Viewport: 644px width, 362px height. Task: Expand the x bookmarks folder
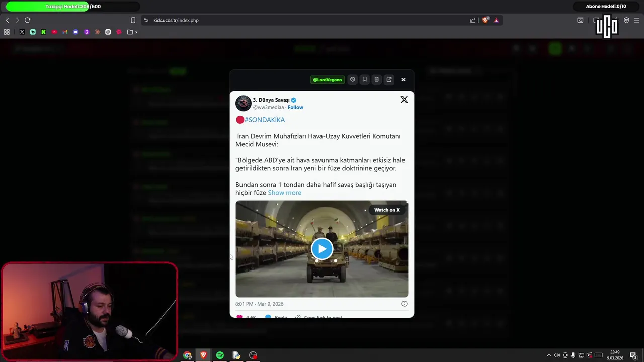[x=133, y=32]
